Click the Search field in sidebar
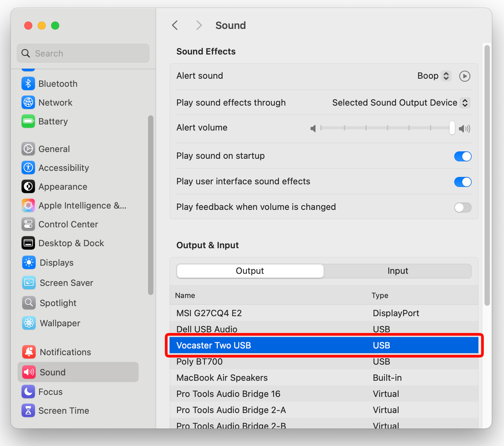This screenshot has height=446, width=504. click(83, 53)
